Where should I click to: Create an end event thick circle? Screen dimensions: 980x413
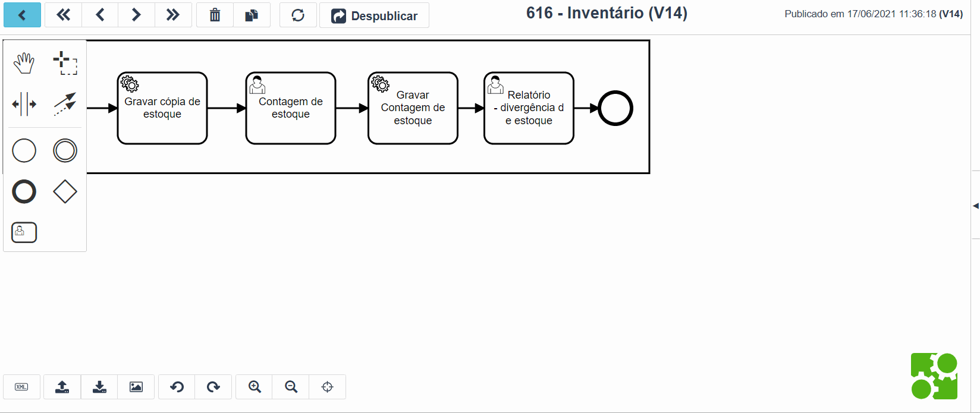point(24,191)
